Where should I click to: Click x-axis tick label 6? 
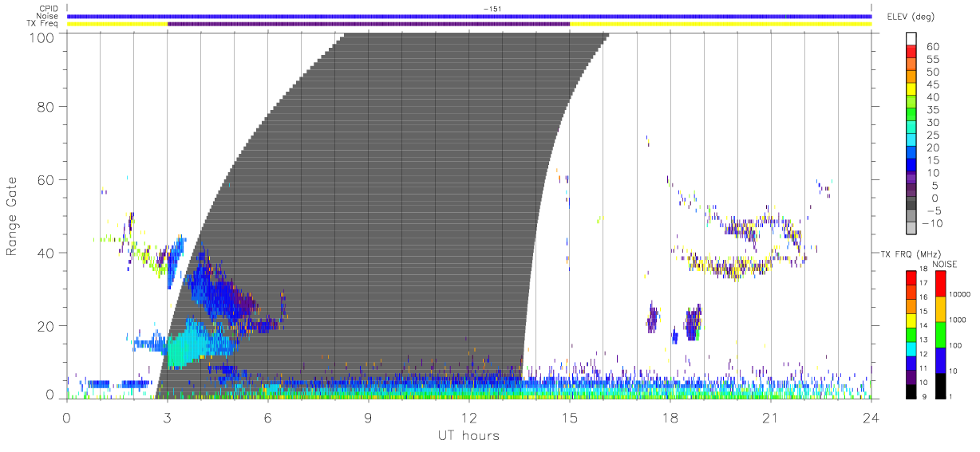tap(268, 418)
